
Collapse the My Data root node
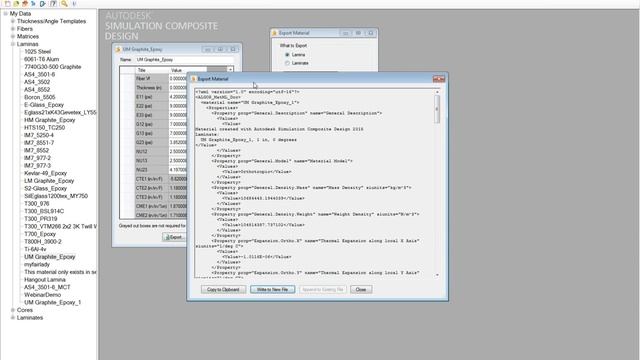pos(5,13)
